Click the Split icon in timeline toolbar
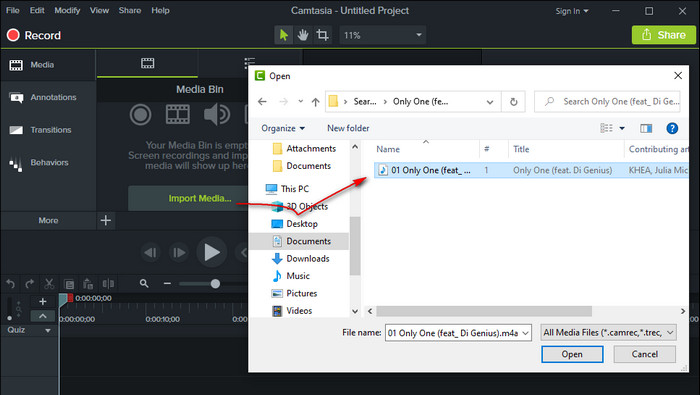Image resolution: width=700 pixels, height=395 pixels. coord(108,283)
